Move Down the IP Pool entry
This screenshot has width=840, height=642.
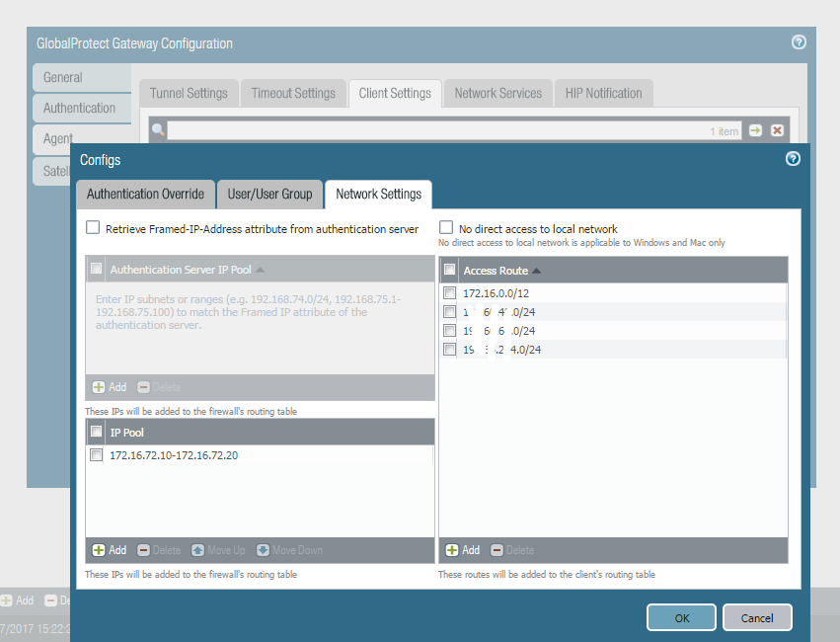tap(289, 550)
